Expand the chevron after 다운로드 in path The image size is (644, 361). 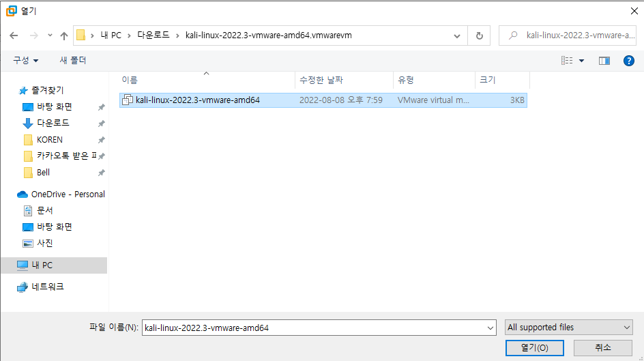coord(177,35)
